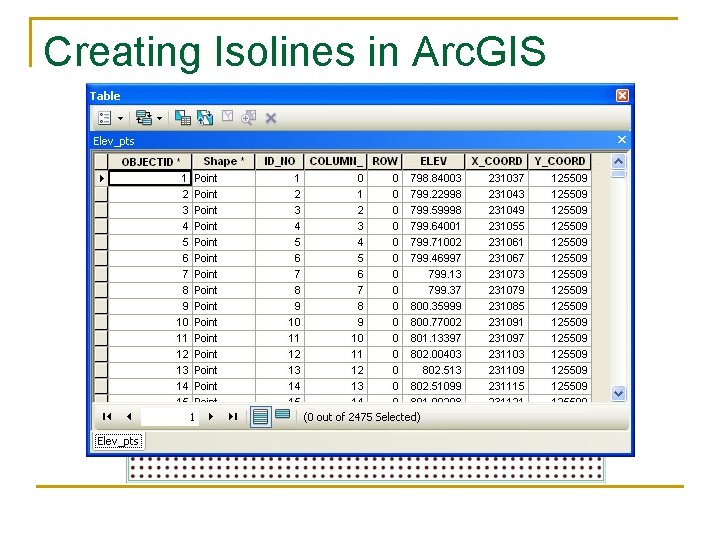Click the Shape cell in OBJECTID 7 row

[x=223, y=274]
